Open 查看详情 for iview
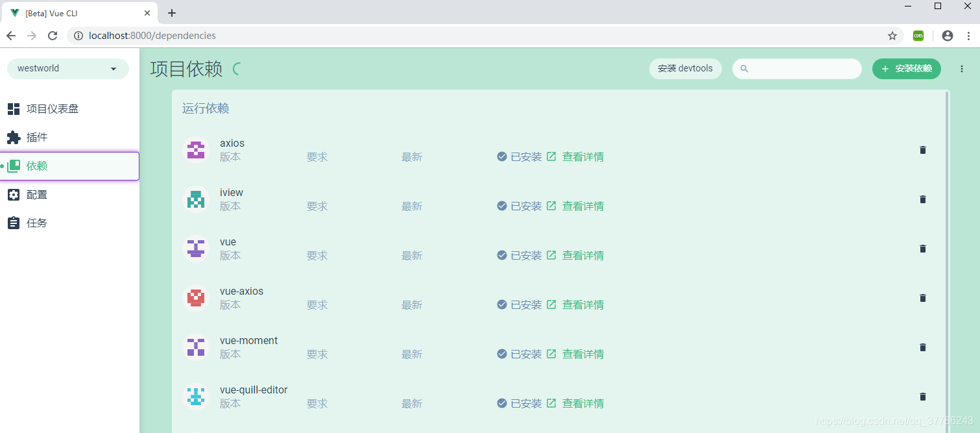Image resolution: width=980 pixels, height=433 pixels. [x=583, y=206]
